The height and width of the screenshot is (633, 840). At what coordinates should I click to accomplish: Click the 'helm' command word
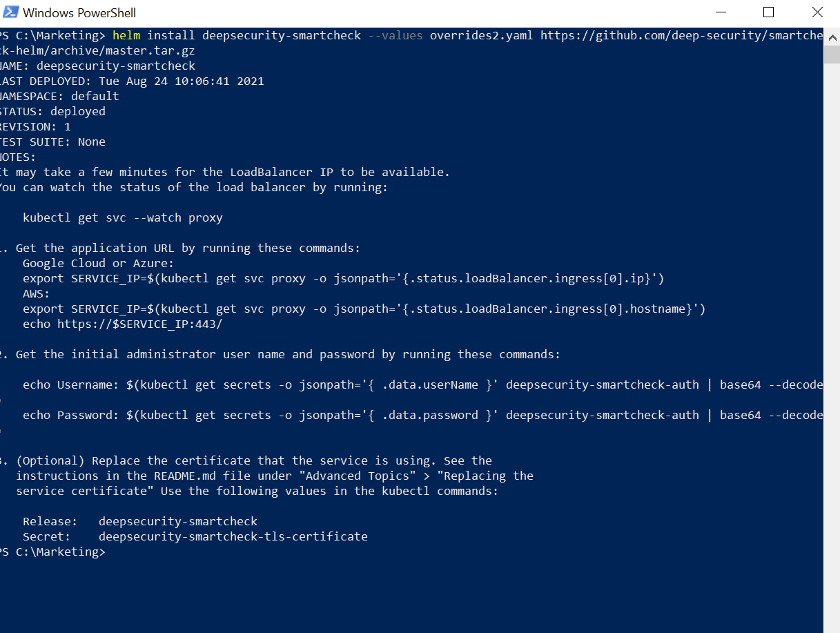(x=126, y=35)
